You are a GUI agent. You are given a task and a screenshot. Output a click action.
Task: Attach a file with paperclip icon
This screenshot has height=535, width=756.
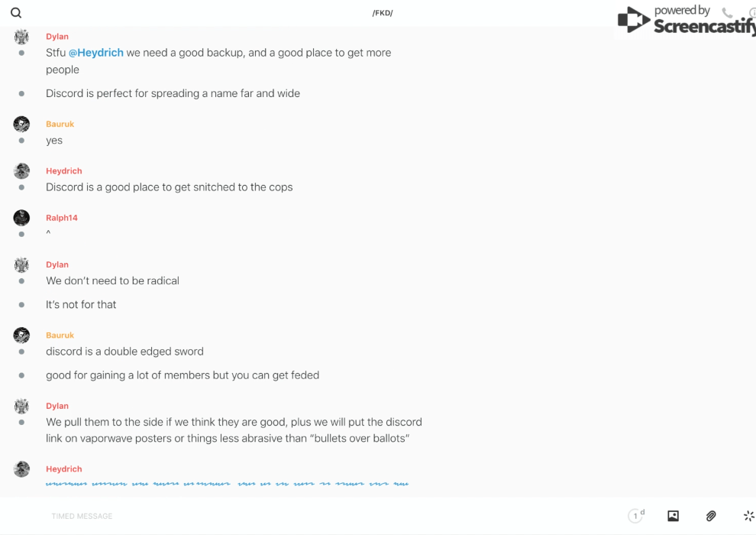click(x=711, y=516)
